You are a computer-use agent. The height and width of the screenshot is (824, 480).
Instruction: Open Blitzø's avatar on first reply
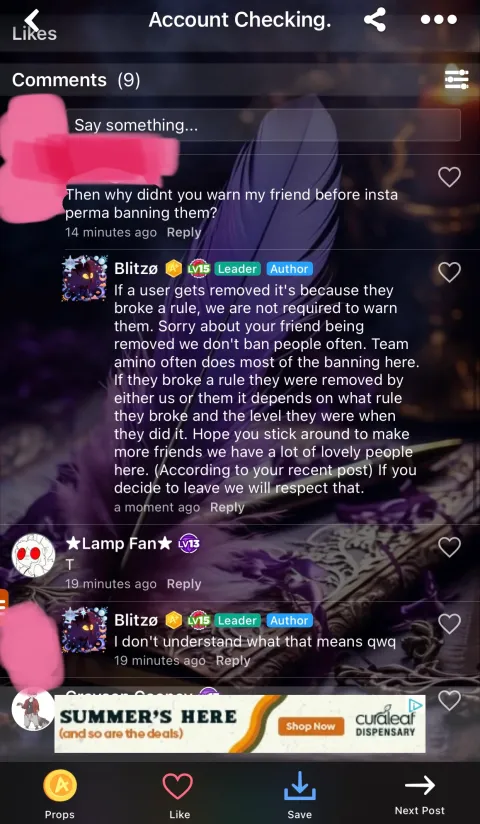click(x=85, y=279)
